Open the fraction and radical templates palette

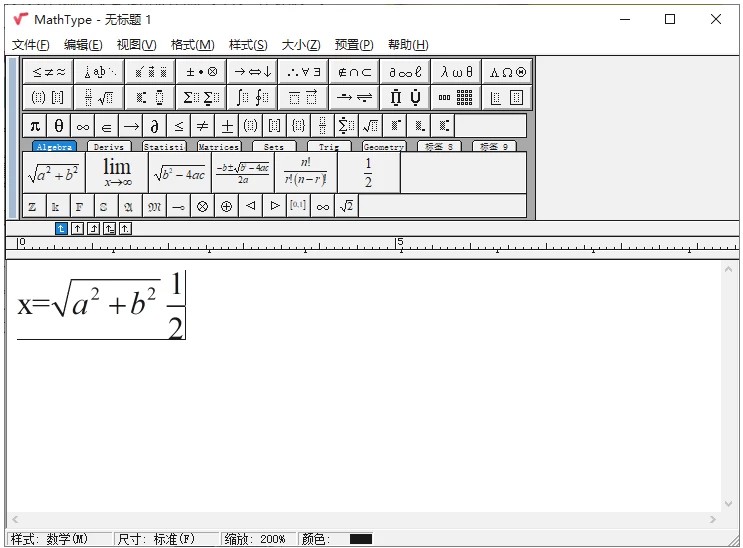[99, 98]
